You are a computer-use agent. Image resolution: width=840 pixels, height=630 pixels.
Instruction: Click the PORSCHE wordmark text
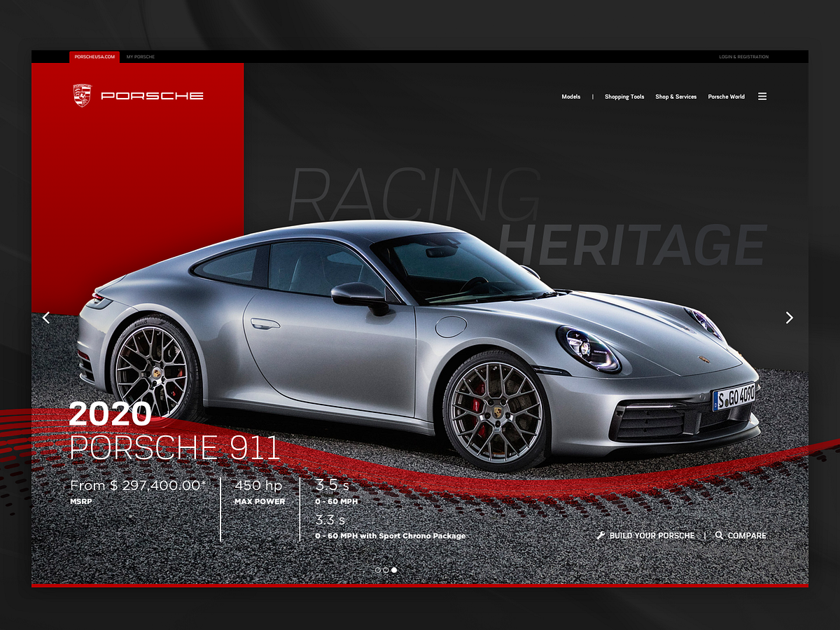153,96
